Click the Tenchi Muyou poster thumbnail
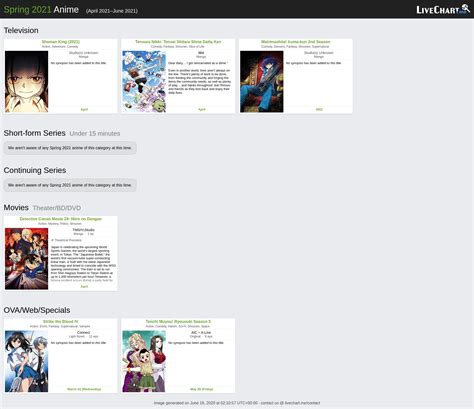The height and width of the screenshot is (409, 474). point(144,361)
